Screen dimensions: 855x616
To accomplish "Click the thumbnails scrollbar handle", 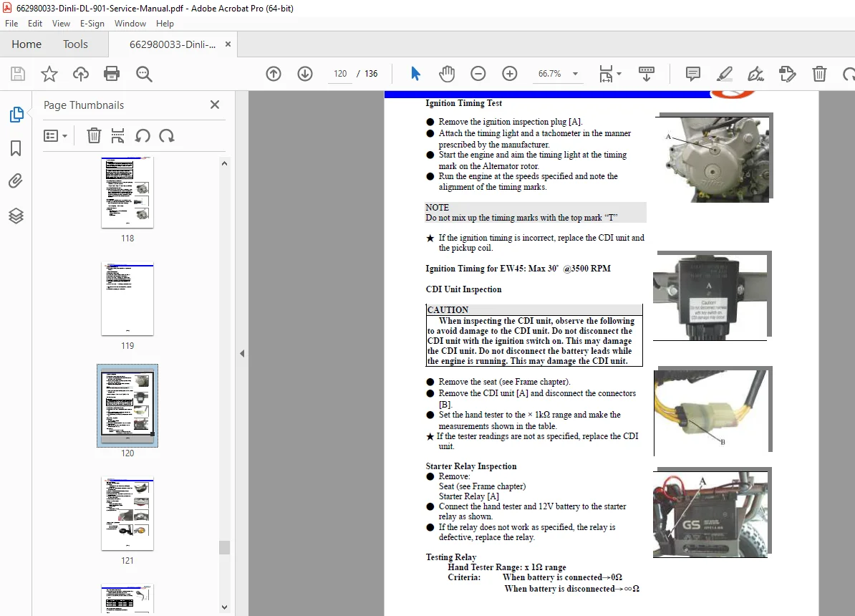I will (224, 547).
